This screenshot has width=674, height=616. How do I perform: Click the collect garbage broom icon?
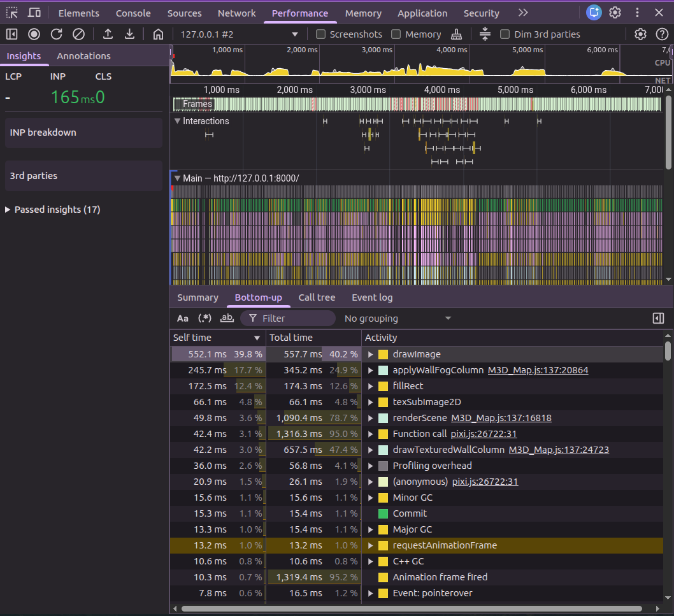tap(457, 34)
